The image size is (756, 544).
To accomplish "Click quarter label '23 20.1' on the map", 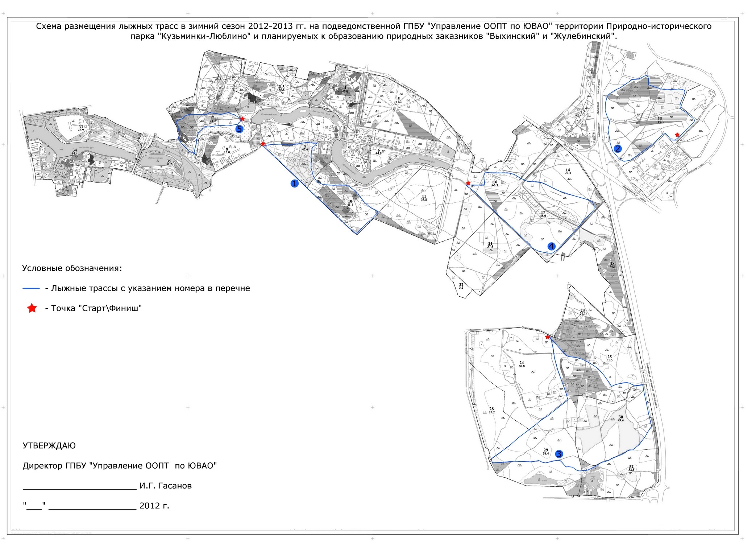I will 582,312.
